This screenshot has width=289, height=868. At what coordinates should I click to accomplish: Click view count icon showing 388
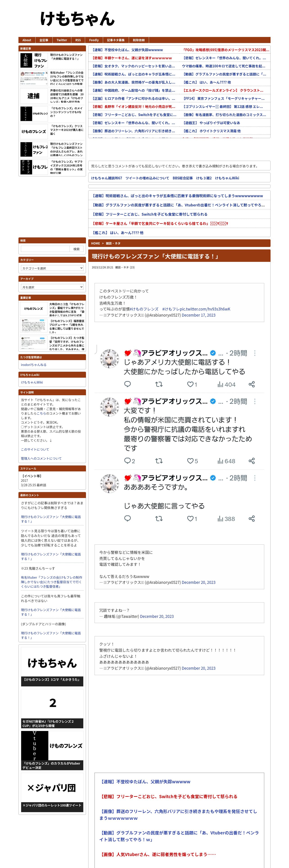[220, 519]
